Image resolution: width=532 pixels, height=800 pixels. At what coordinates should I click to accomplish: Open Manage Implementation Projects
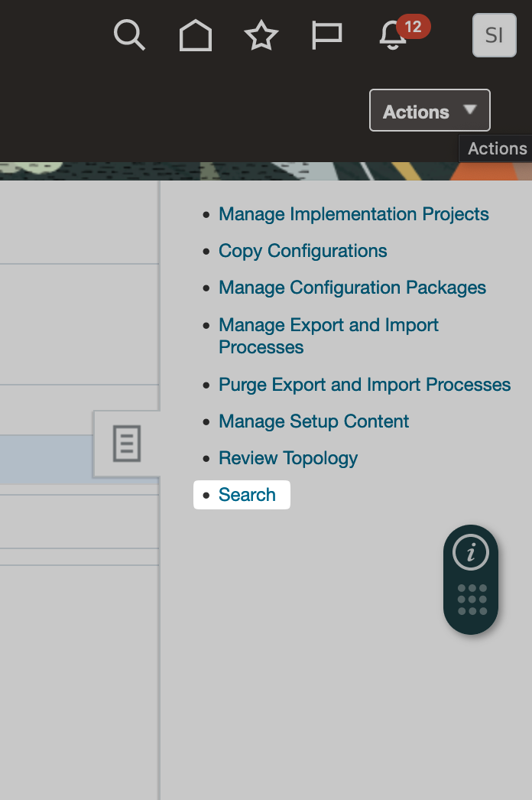click(x=354, y=214)
